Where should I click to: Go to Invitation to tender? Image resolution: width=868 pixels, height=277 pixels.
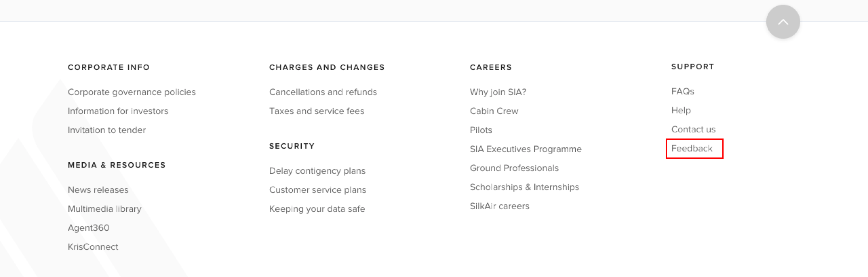(107, 130)
